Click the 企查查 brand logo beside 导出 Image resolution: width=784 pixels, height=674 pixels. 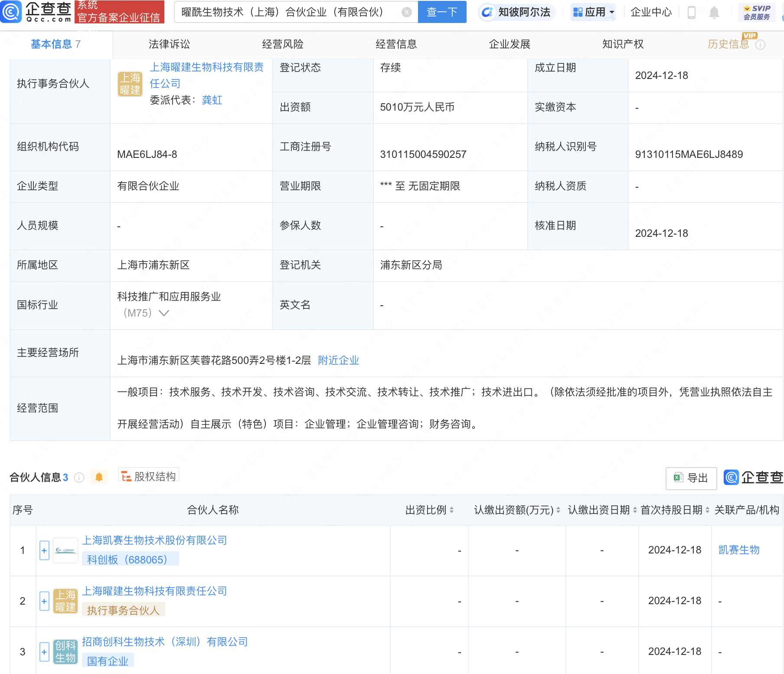click(x=753, y=478)
